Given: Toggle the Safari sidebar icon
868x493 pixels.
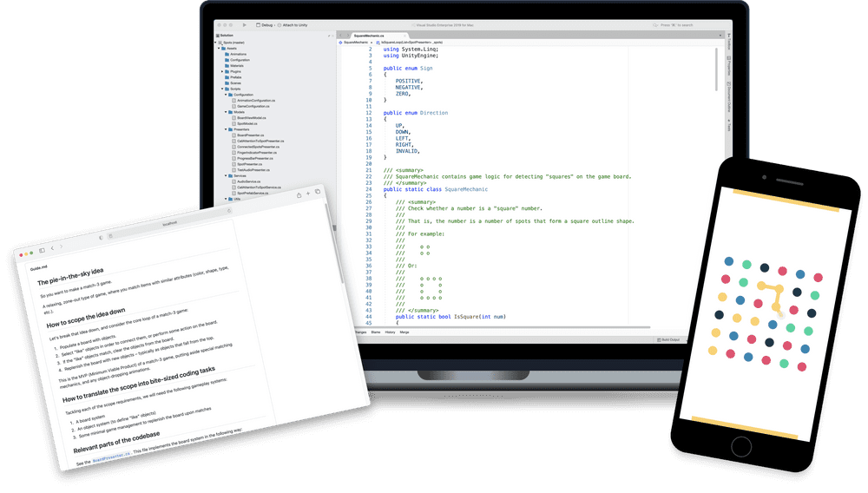Looking at the screenshot, I should click(42, 250).
